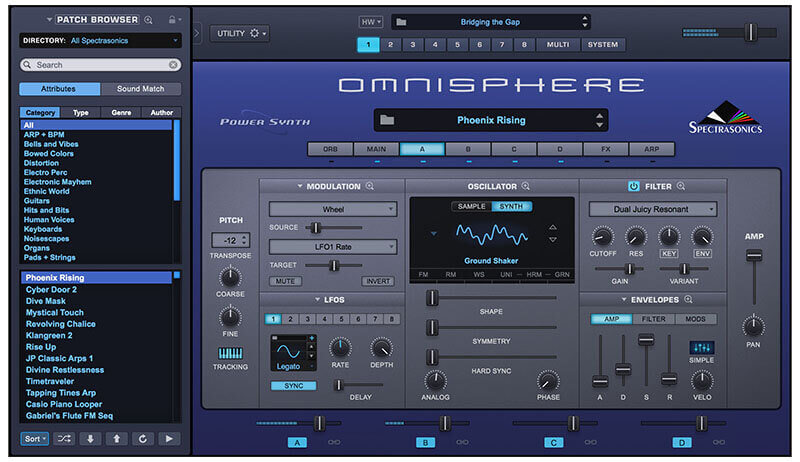
Task: Collapse the LFOs section triangle
Action: [x=317, y=300]
